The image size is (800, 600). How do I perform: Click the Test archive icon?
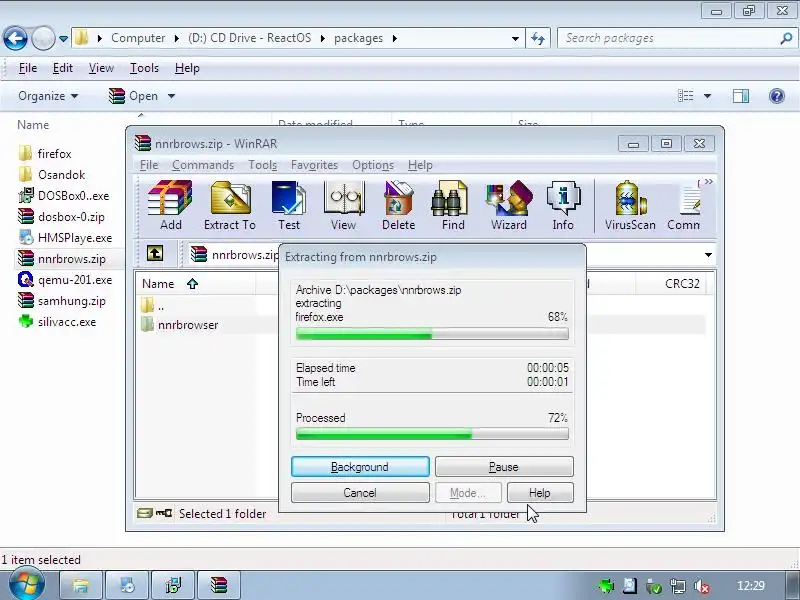(289, 206)
